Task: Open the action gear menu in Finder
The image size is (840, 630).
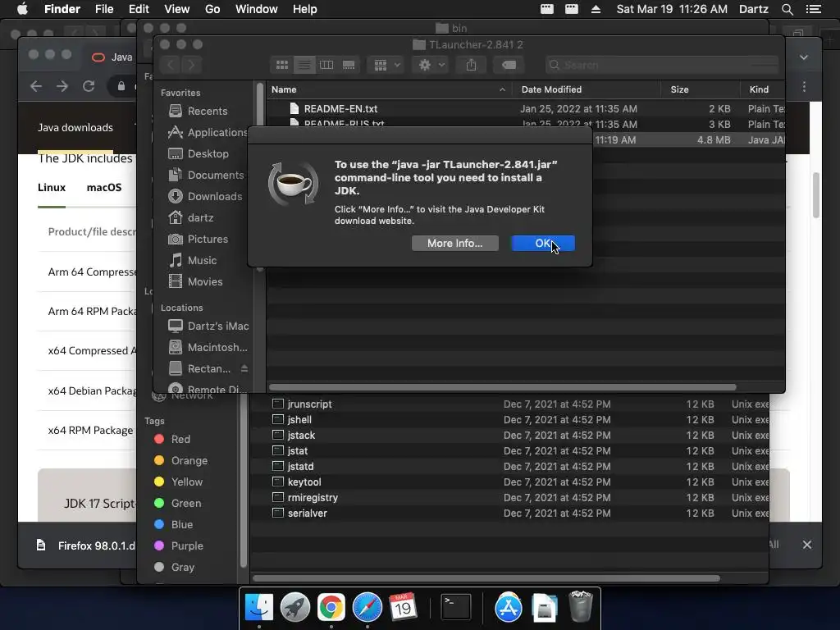Action: click(x=431, y=65)
